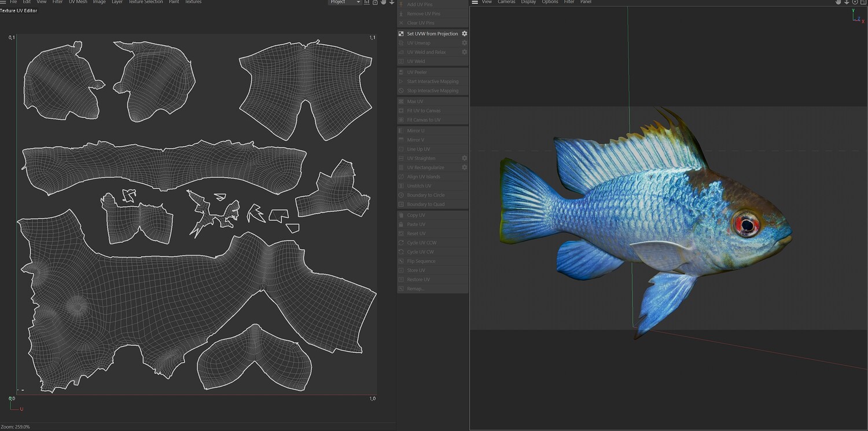The height and width of the screenshot is (431, 868).
Task: Click the Cycle UV CCW rotate icon
Action: click(402, 243)
